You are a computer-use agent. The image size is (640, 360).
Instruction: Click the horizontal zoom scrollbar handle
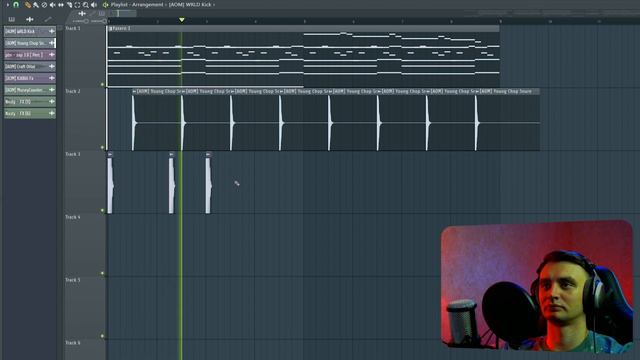tap(124, 13)
